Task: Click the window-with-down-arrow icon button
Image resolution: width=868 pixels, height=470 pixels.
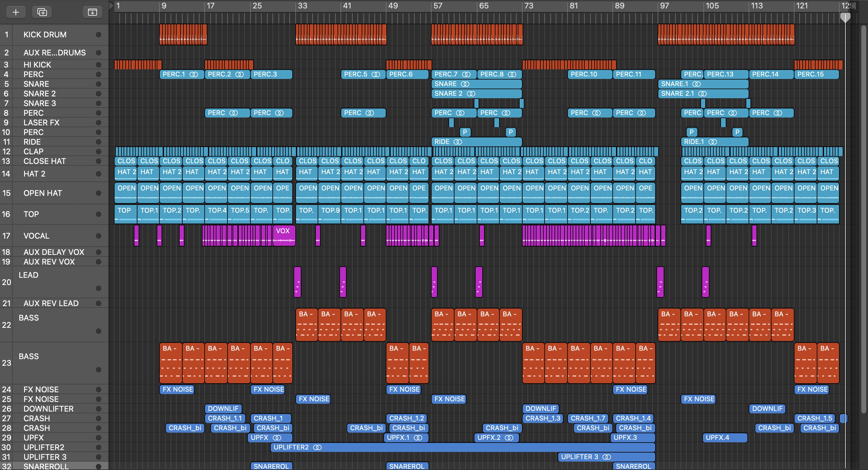Action: click(92, 12)
